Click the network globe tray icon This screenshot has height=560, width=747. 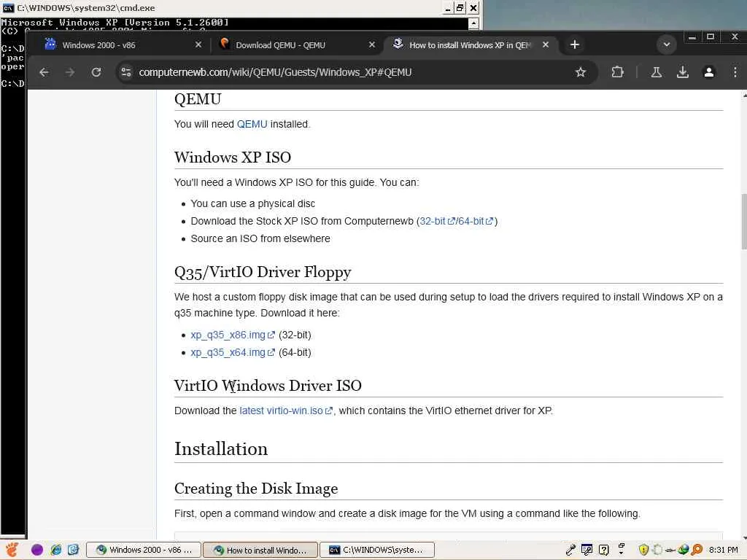(684, 550)
